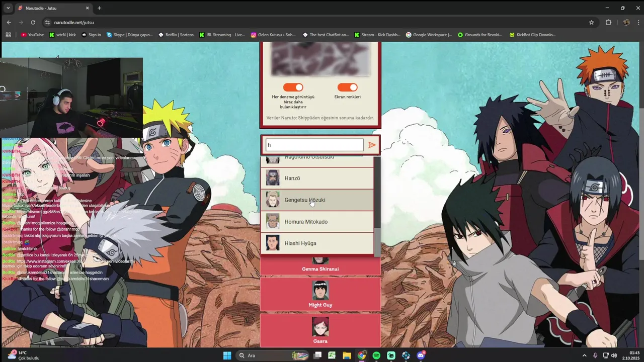This screenshot has height=362, width=644.
Task: Open the Sign in bookmark
Action: [x=91, y=35]
